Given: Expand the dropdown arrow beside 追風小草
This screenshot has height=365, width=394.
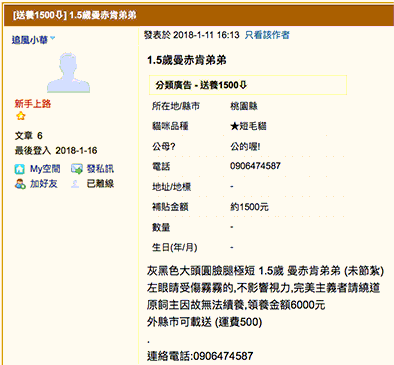Looking at the screenshot, I should pyautogui.click(x=53, y=39).
